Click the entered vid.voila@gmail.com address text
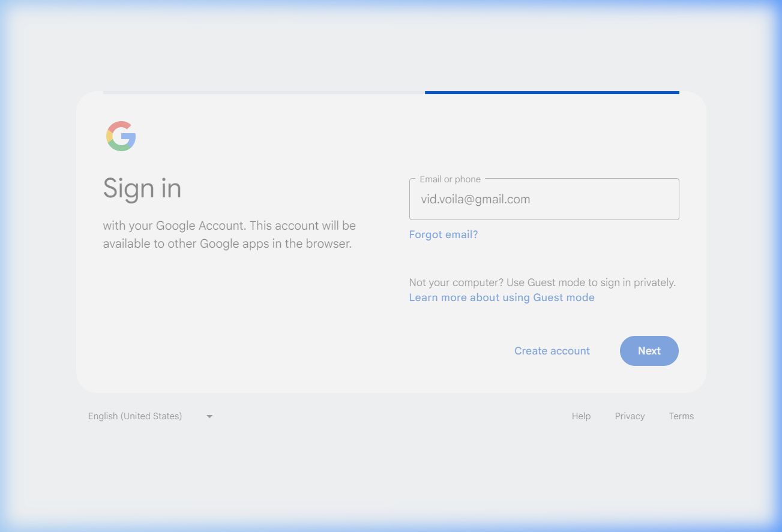Viewport: 782px width, 532px height. (x=475, y=200)
